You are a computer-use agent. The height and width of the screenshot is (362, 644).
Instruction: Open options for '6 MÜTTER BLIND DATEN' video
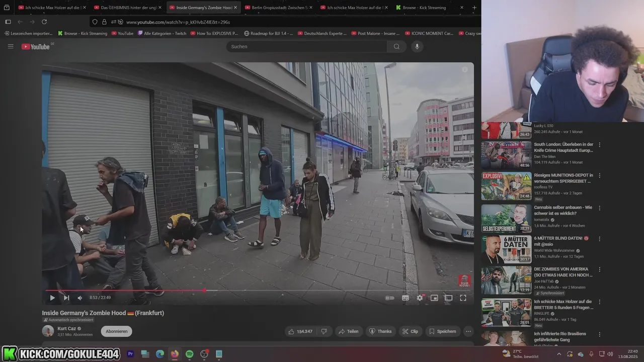pos(599,239)
